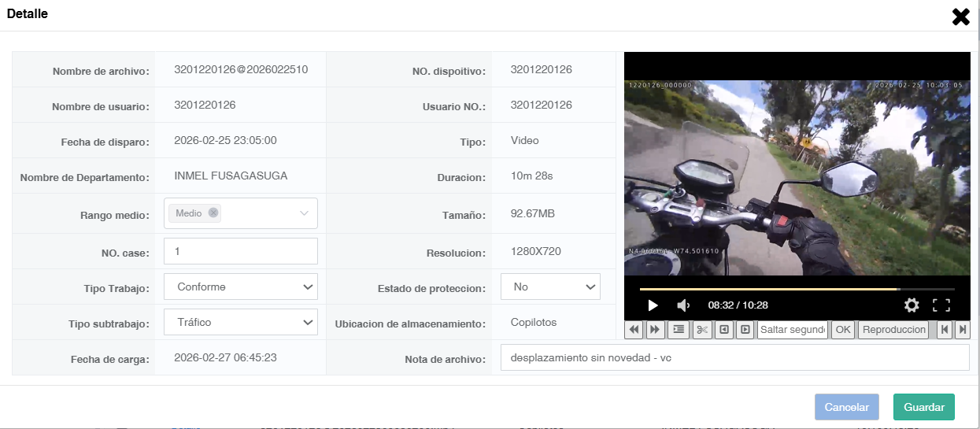Open the playlist list icon

(679, 330)
